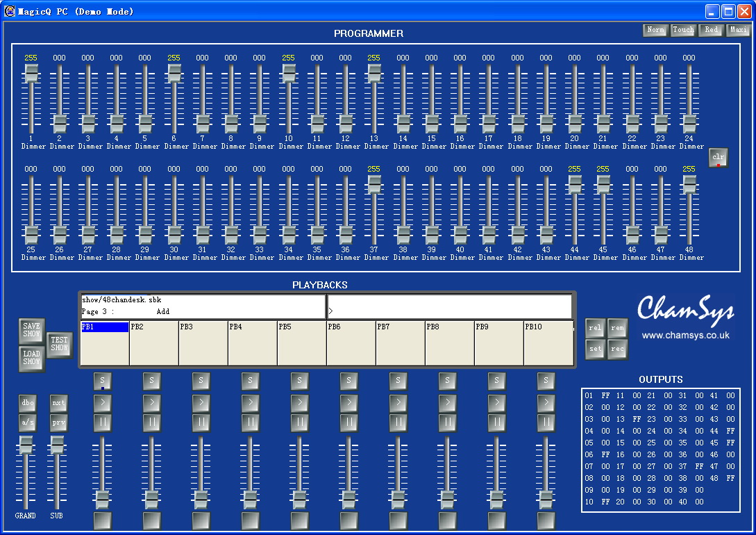
Task: Pause playback PB3 with its pause button
Action: (201, 422)
